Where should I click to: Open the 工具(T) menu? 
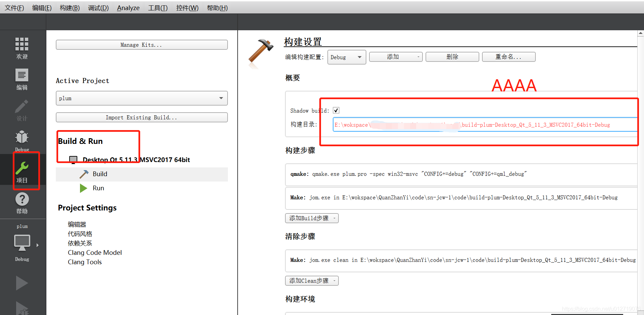pyautogui.click(x=158, y=8)
